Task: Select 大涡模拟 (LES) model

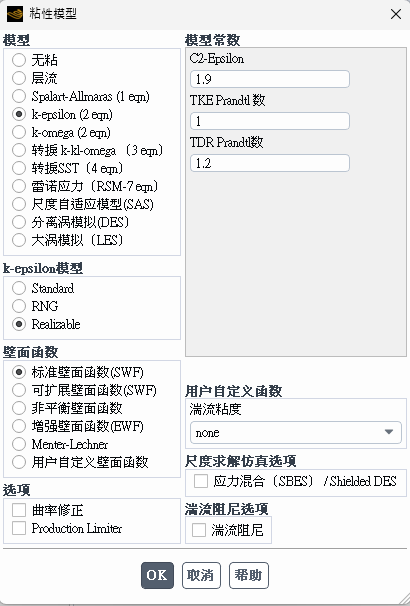Action: coord(19,240)
